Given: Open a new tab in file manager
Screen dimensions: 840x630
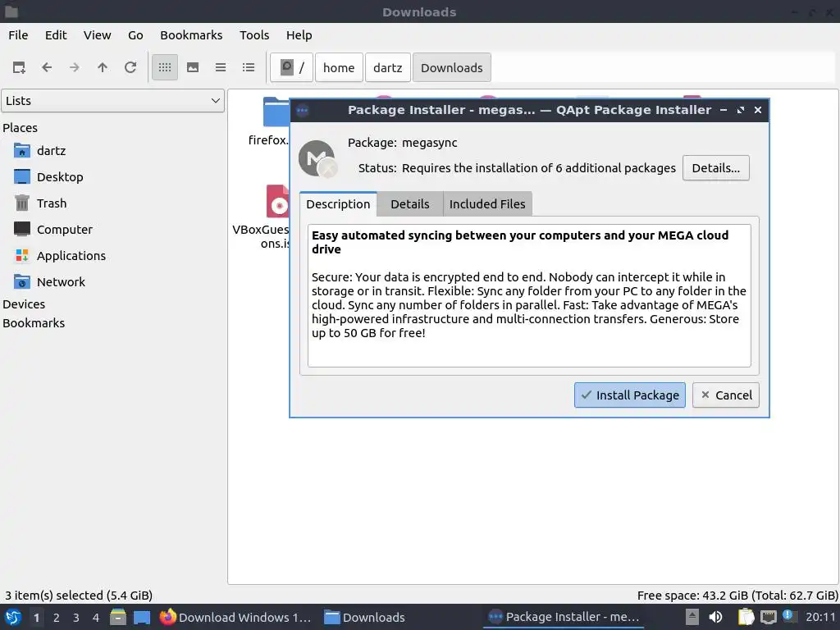Looking at the screenshot, I should click(19, 67).
